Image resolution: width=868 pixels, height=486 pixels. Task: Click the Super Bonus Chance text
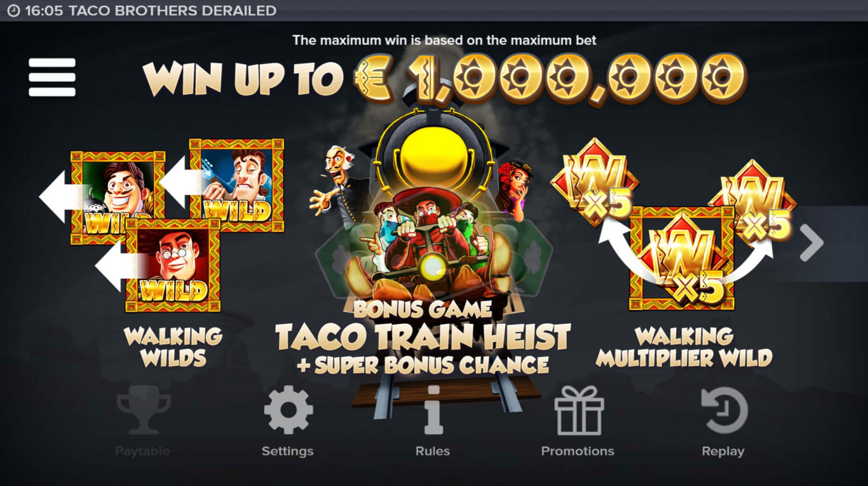[x=423, y=365]
